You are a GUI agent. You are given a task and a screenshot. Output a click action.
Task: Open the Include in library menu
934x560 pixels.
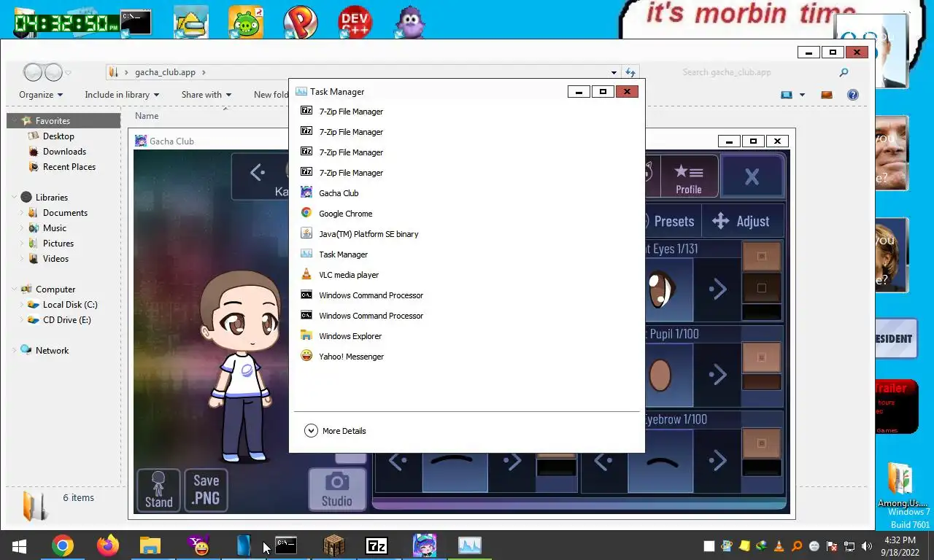click(122, 95)
